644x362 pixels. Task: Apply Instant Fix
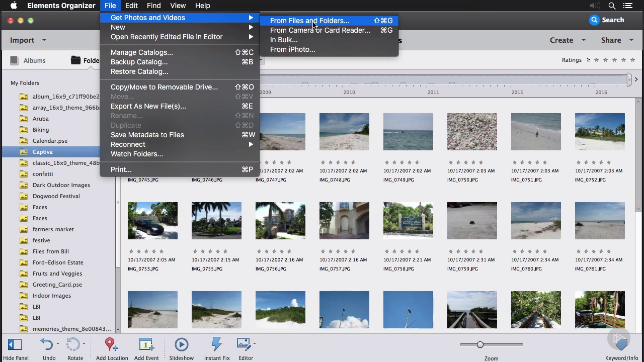coord(217,344)
